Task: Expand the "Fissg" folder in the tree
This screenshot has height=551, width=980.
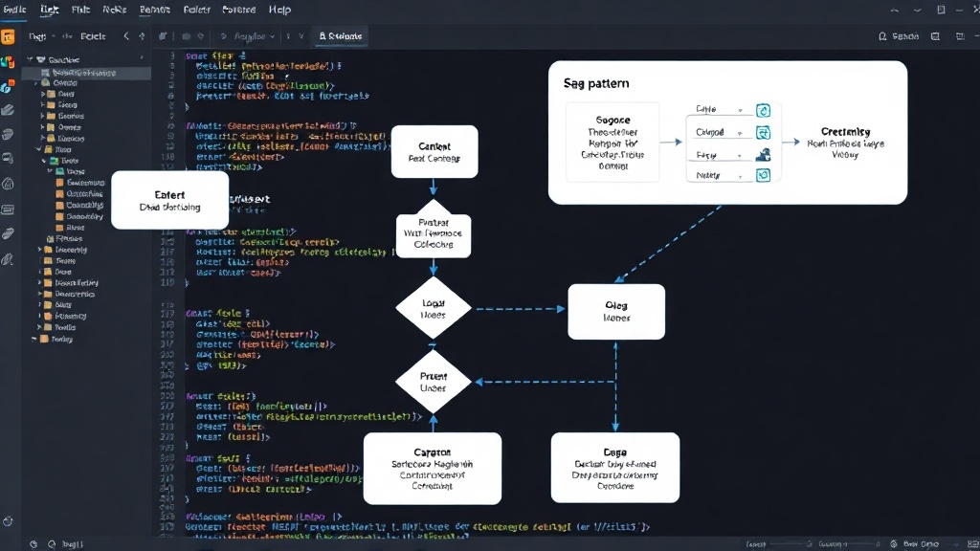Action: [x=43, y=105]
